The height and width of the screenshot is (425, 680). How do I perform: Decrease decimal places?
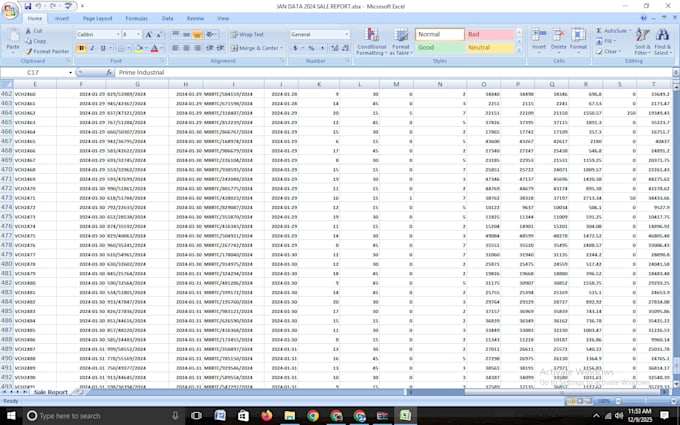click(346, 48)
